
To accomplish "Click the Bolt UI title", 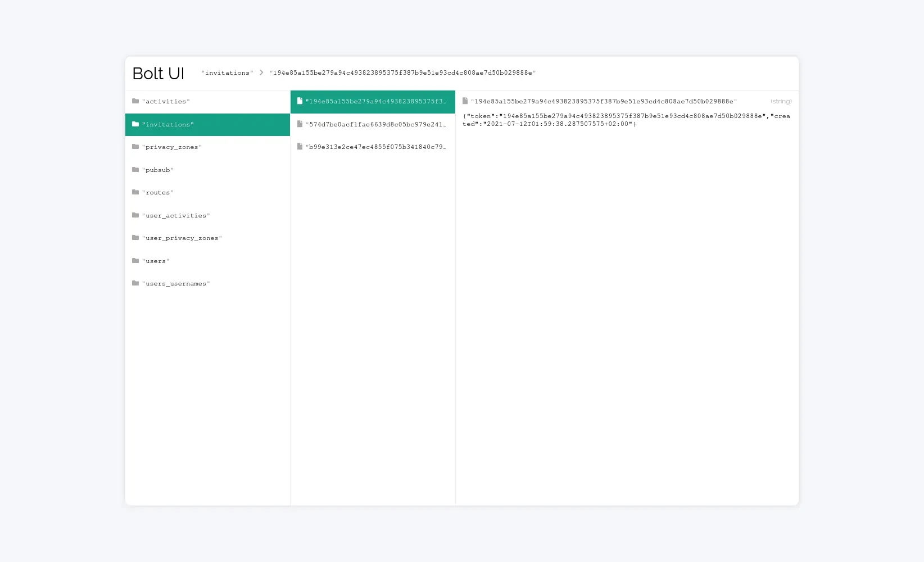I will click(158, 74).
